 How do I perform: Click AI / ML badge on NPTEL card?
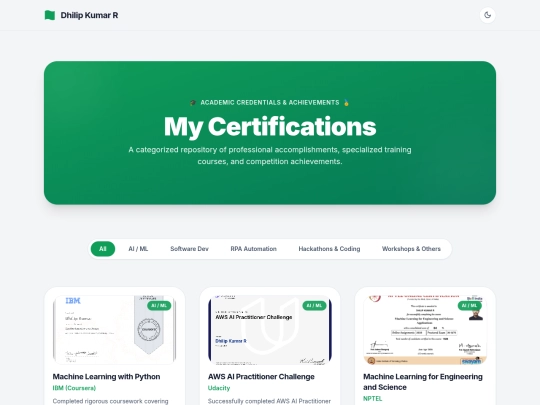click(x=470, y=305)
